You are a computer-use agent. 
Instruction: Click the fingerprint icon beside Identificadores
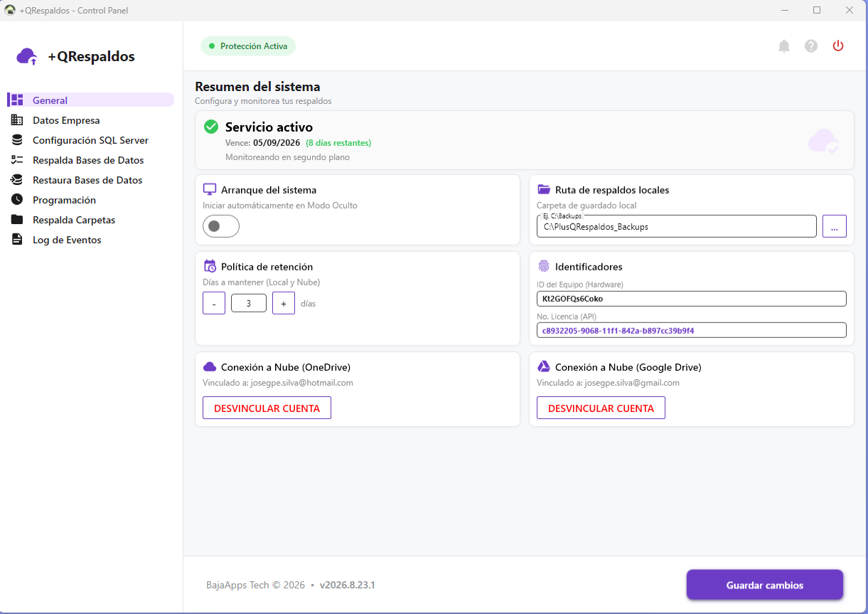pos(544,267)
